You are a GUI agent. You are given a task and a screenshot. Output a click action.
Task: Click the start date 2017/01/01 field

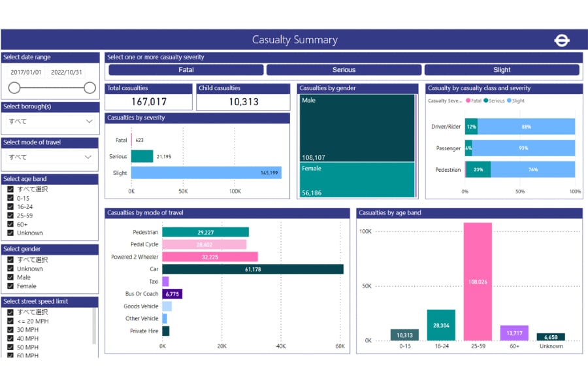[27, 73]
